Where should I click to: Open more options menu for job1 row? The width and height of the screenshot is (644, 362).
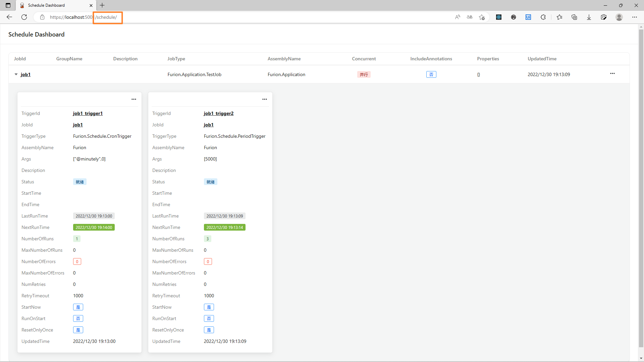[612, 74]
